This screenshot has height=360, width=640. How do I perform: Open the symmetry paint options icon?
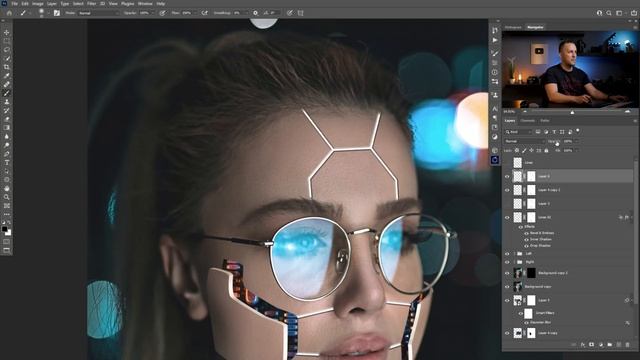(300, 13)
